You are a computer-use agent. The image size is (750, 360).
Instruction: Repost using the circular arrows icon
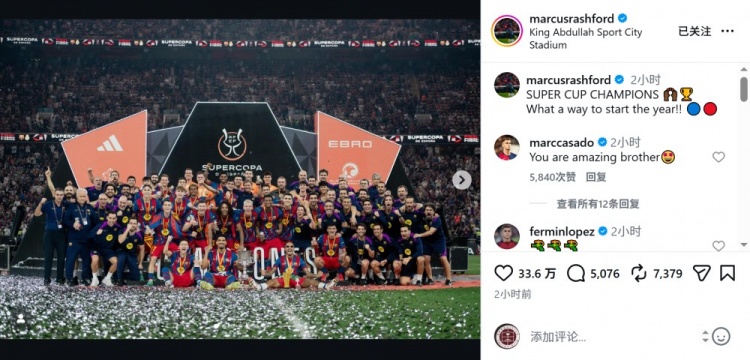tap(639, 273)
